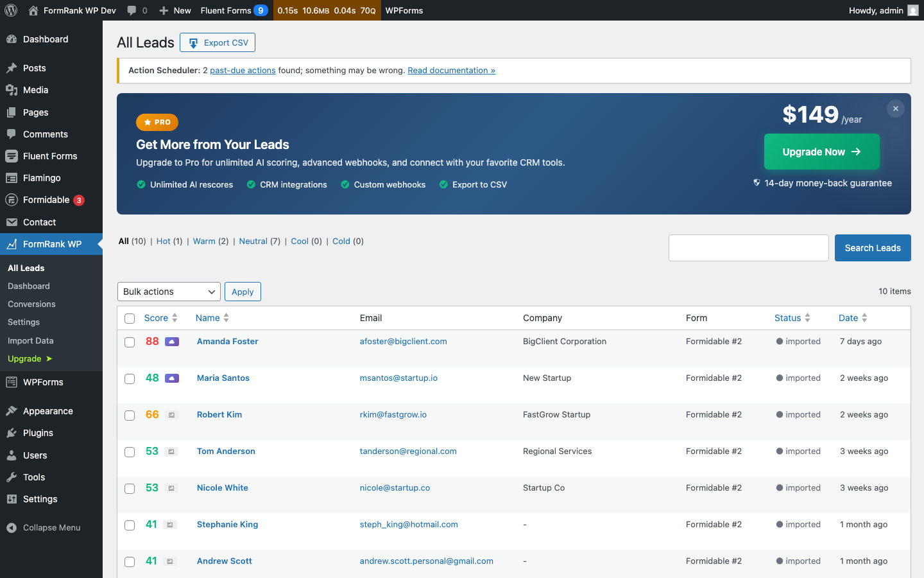The width and height of the screenshot is (924, 578).
Task: Click the WordPress logo in the admin bar
Action: [10, 10]
